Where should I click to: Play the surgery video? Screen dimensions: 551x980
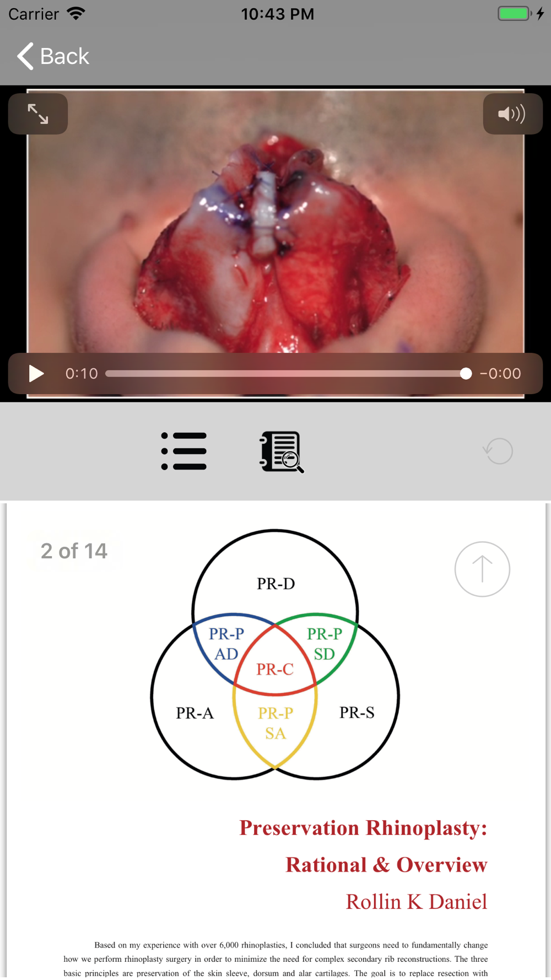tap(36, 374)
